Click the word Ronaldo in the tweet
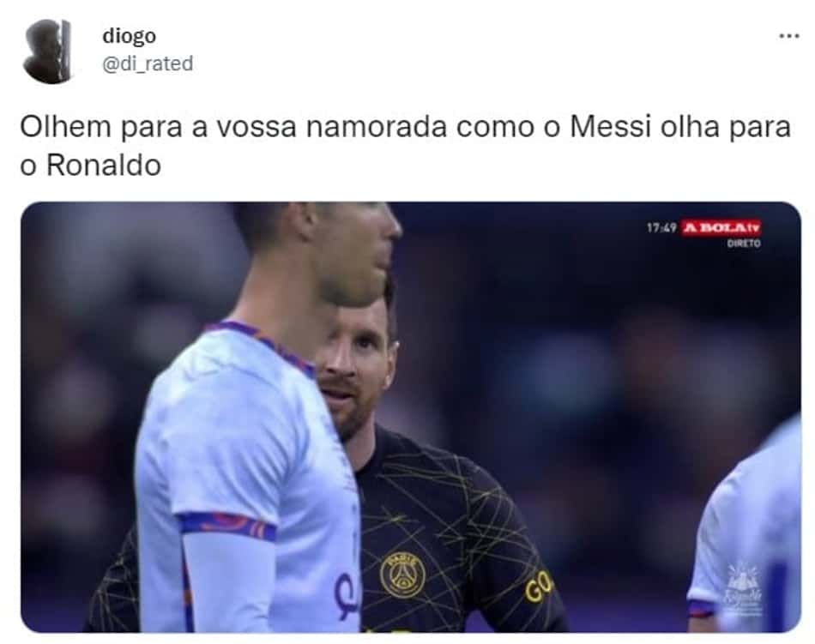Viewport: 815px width, 644px height. (x=104, y=166)
